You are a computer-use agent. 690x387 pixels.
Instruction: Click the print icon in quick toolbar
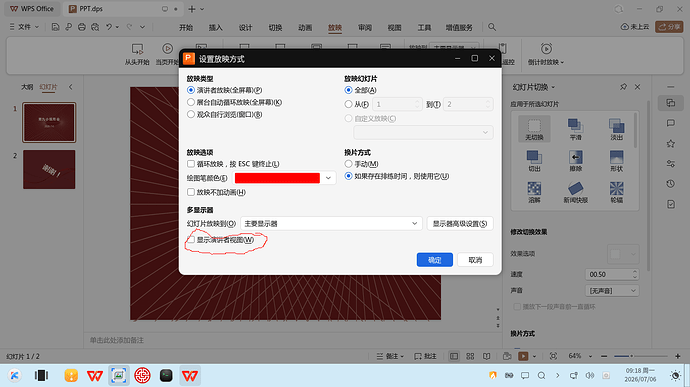[x=81, y=27]
